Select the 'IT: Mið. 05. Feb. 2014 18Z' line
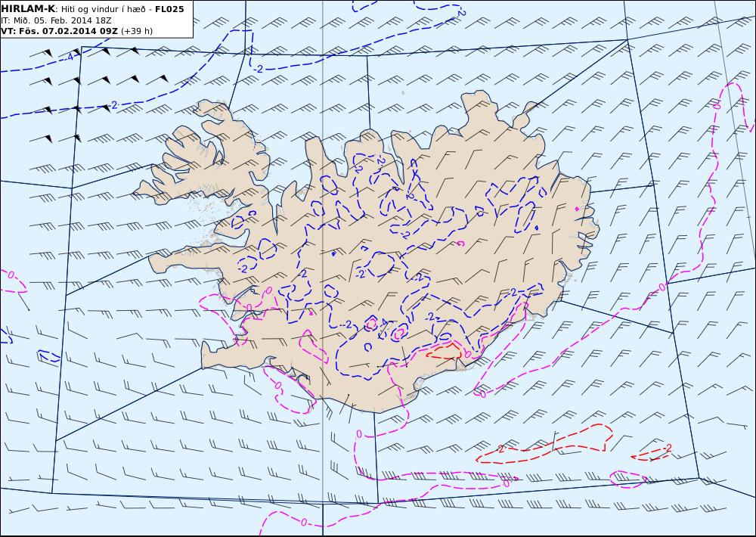This screenshot has width=756, height=537. coord(57,20)
